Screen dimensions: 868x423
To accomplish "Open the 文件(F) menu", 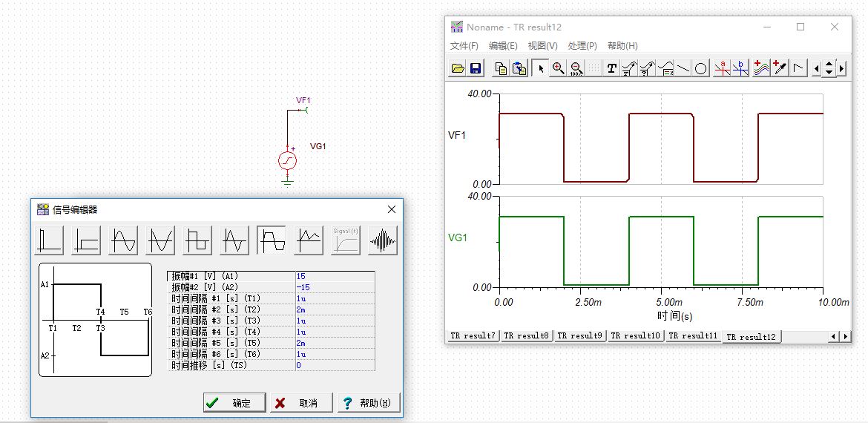I will pyautogui.click(x=464, y=46).
